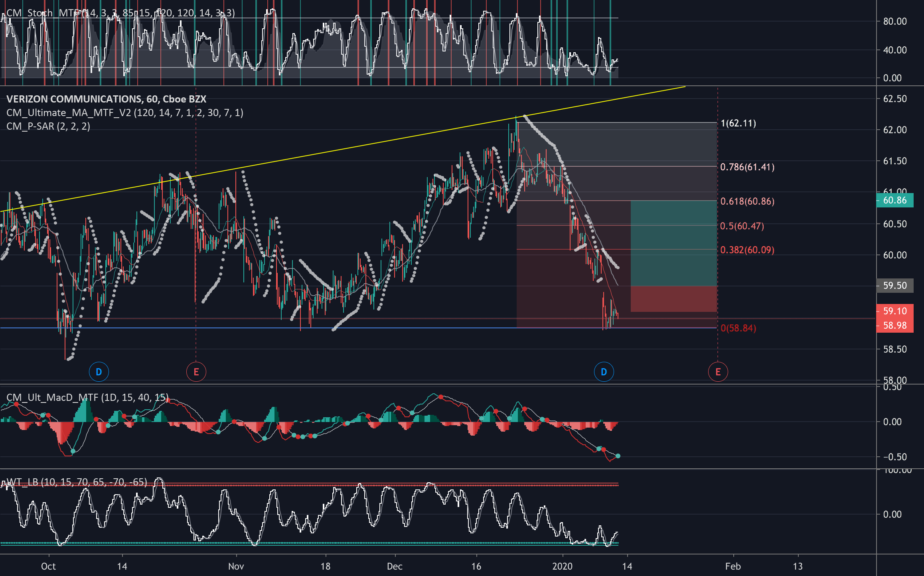The width and height of the screenshot is (924, 576).
Task: Click the blue dividend D marker in January 2020
Action: 604,372
